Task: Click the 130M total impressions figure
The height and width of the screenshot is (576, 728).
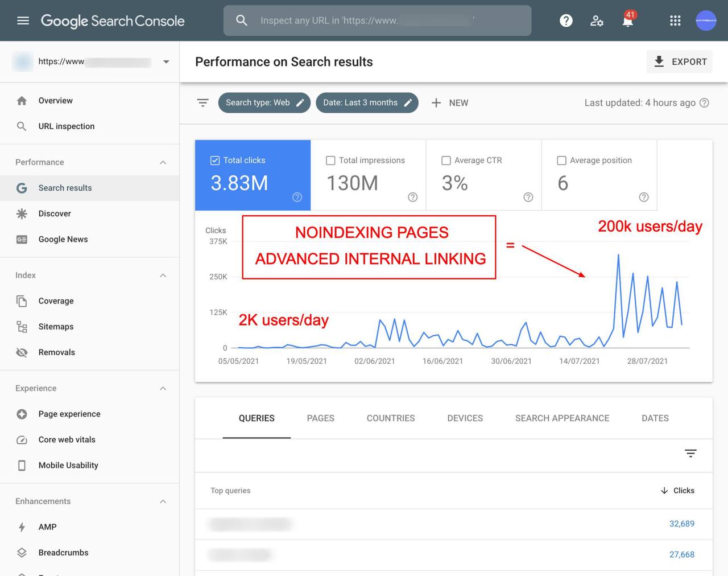Action: click(x=352, y=183)
